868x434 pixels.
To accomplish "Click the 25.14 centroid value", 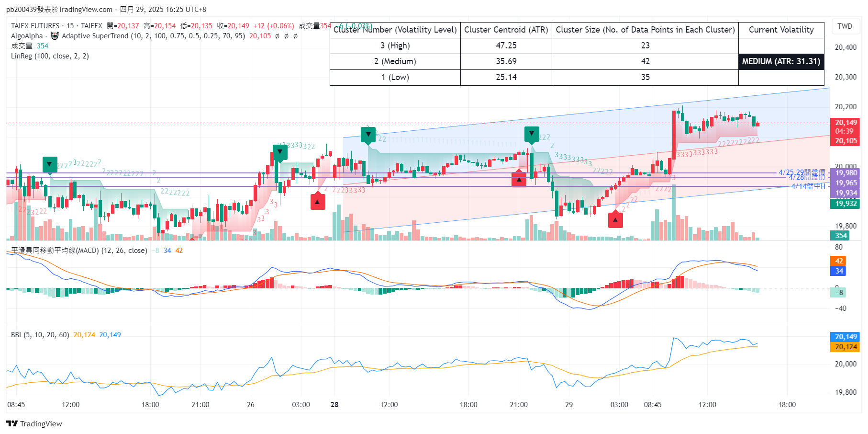I will coord(506,77).
